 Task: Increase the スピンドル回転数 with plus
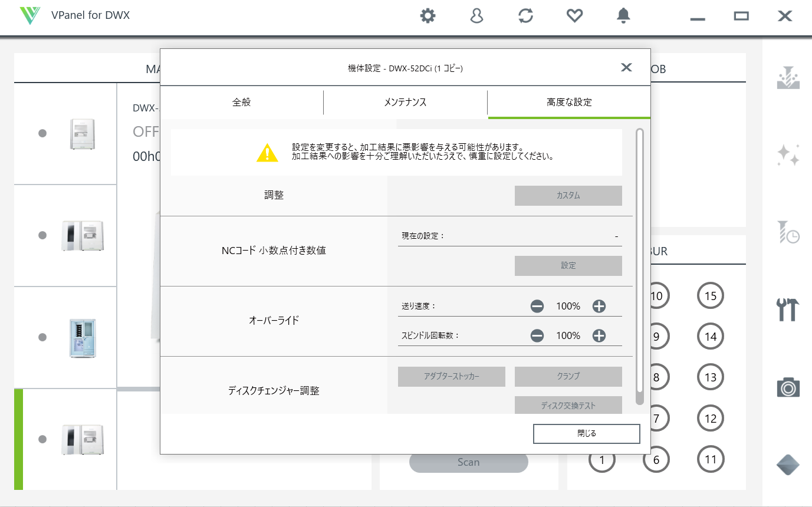pos(599,335)
